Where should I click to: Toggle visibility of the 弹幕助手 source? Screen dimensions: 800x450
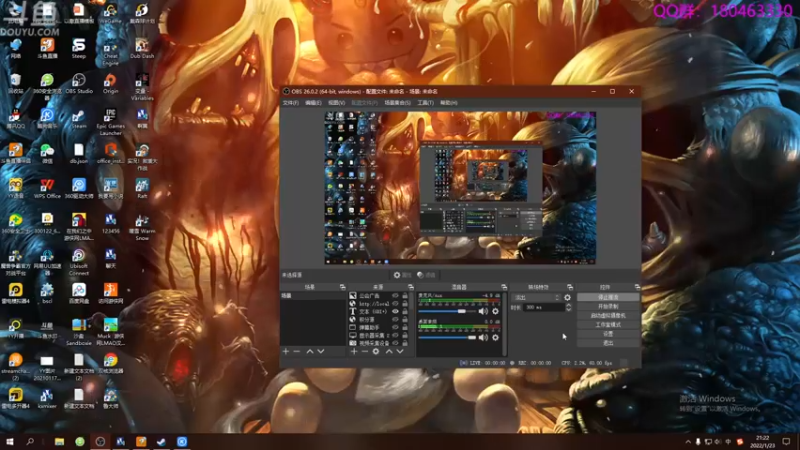click(395, 328)
